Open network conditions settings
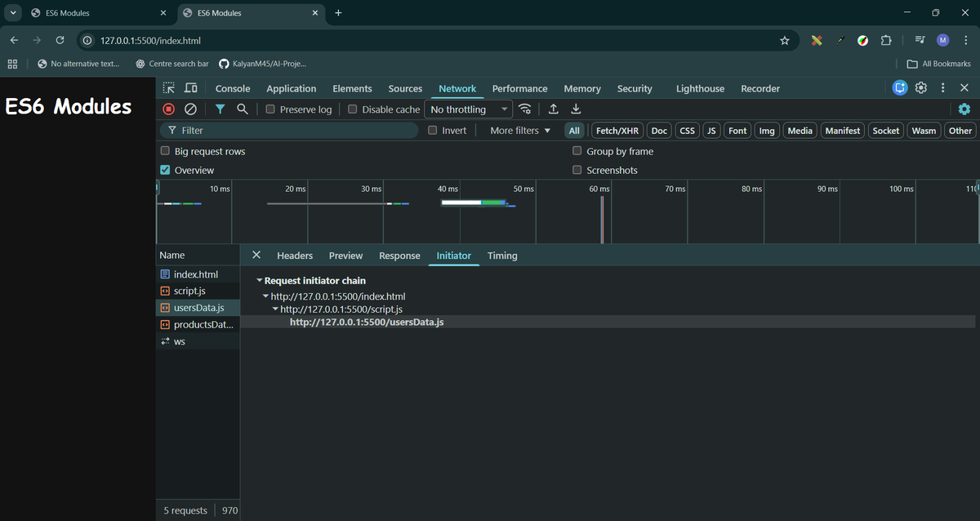Viewport: 980px width, 521px height. click(x=525, y=109)
